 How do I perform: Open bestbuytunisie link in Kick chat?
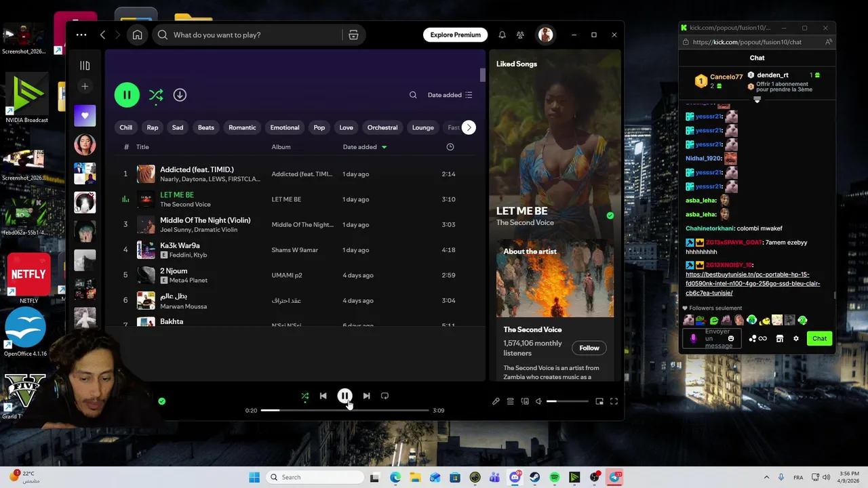(753, 284)
